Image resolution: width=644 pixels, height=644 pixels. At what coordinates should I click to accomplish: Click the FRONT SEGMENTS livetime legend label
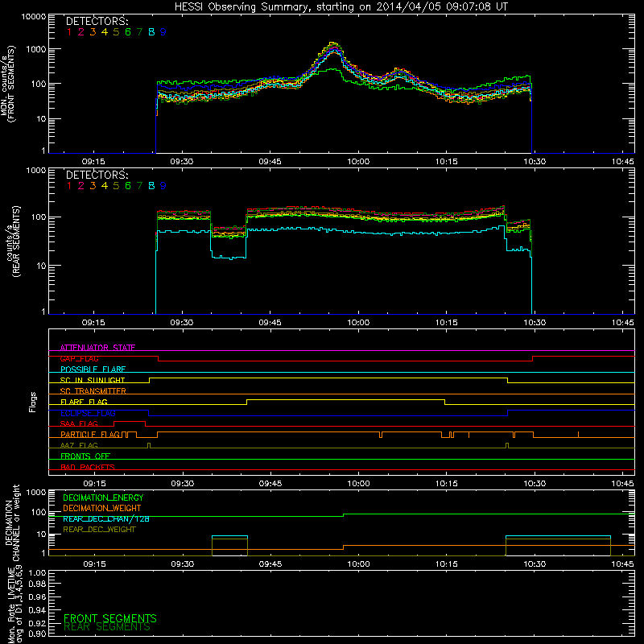(110, 618)
